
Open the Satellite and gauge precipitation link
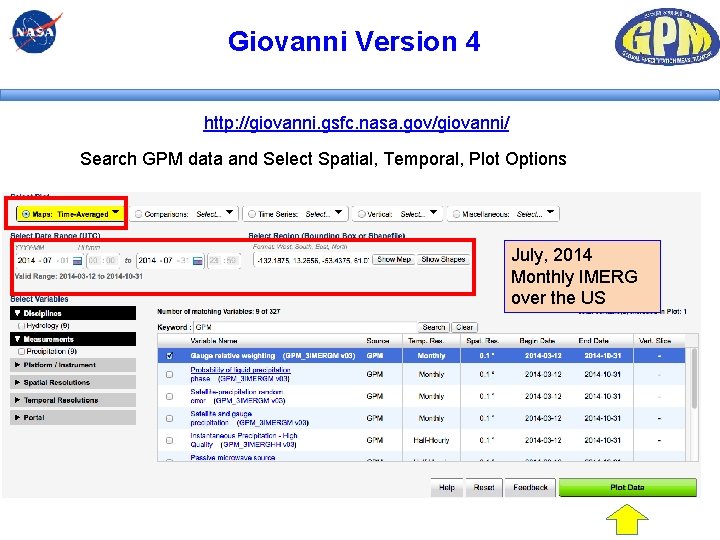(249, 418)
